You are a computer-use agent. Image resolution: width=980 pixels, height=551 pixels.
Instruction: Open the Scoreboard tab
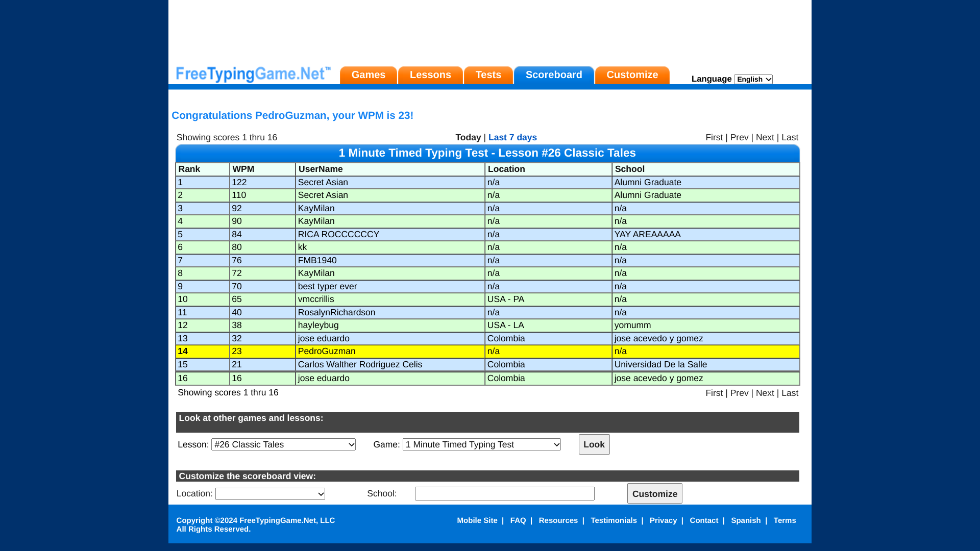coord(554,75)
